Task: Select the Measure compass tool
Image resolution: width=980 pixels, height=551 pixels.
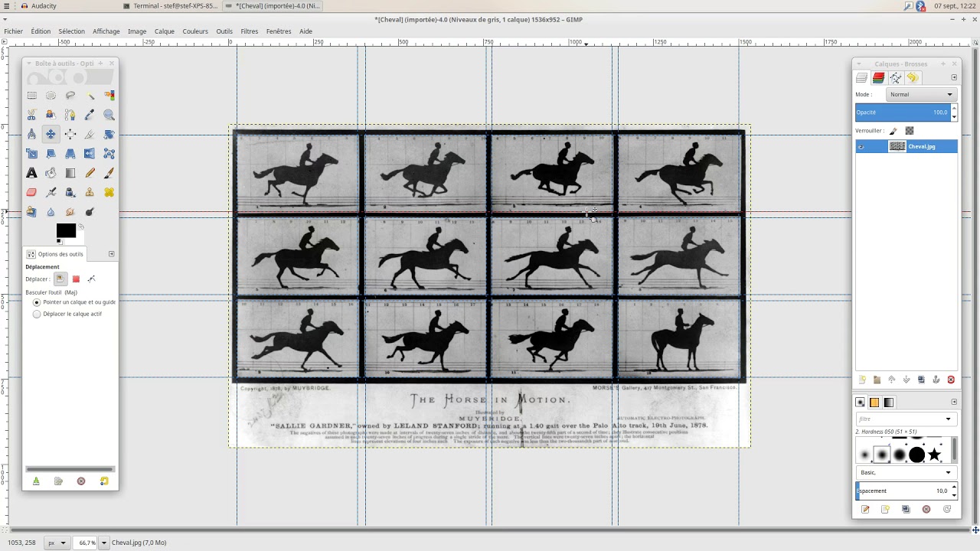Action: pyautogui.click(x=31, y=134)
